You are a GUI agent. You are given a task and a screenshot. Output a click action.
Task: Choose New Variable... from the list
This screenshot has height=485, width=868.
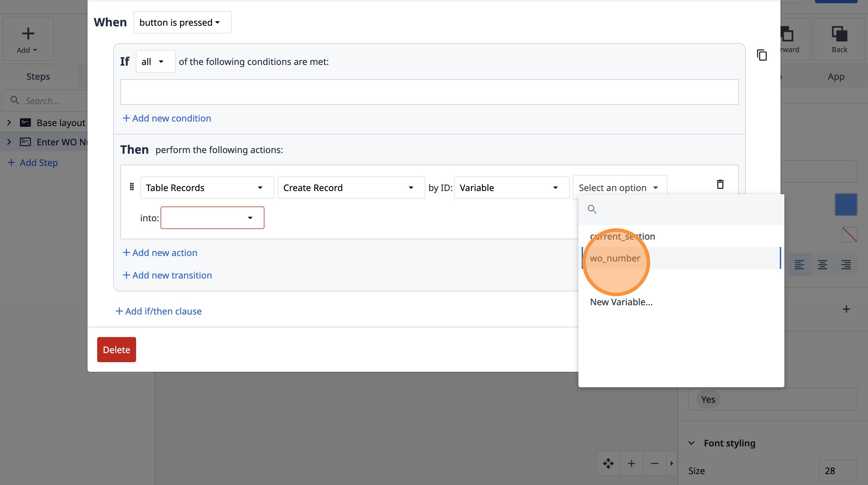[x=621, y=302]
